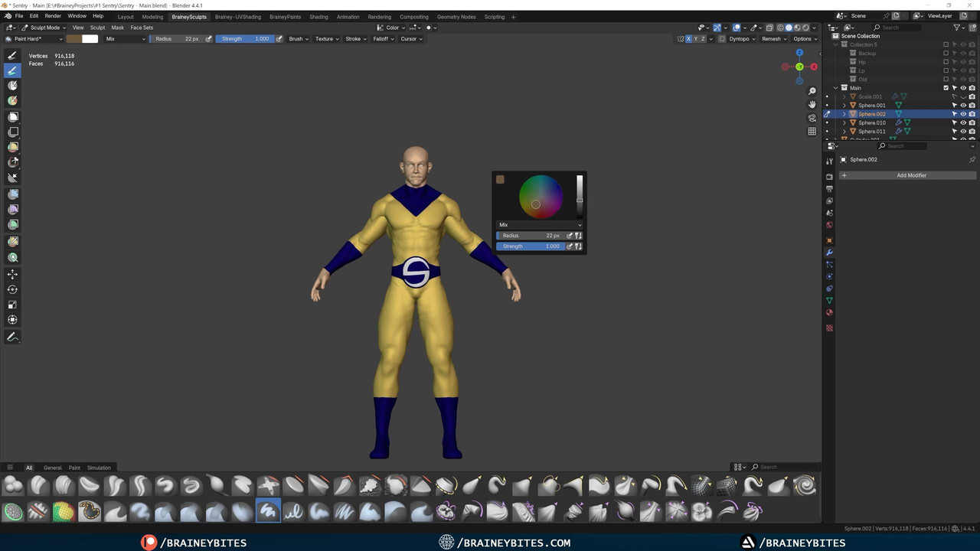
Task: Open the Sculpt Mode dropdown
Action: pos(44,28)
